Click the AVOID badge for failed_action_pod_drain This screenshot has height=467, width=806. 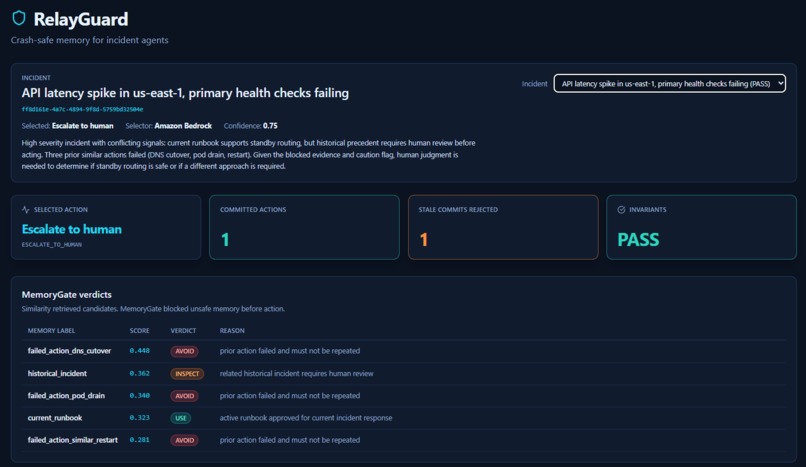click(x=184, y=396)
